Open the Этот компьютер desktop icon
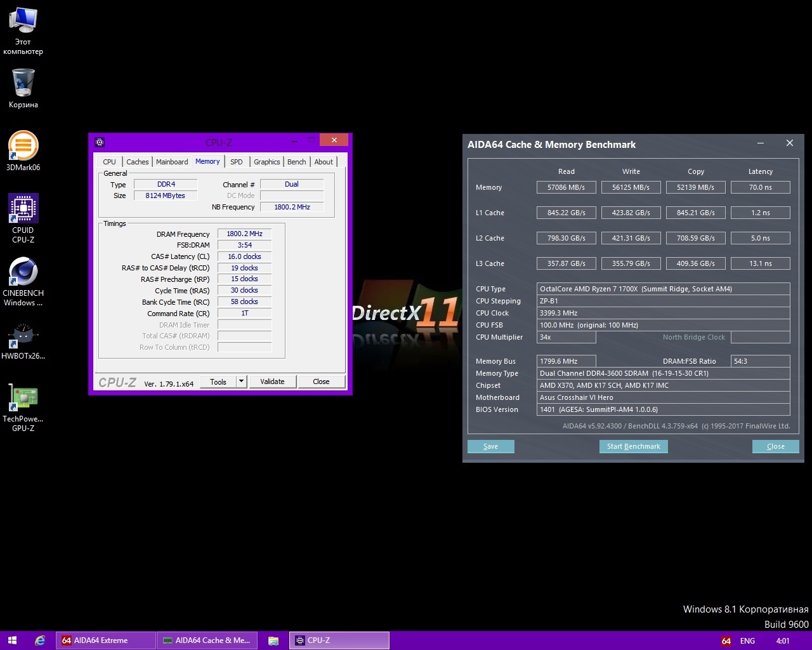The image size is (812, 650). tap(23, 30)
